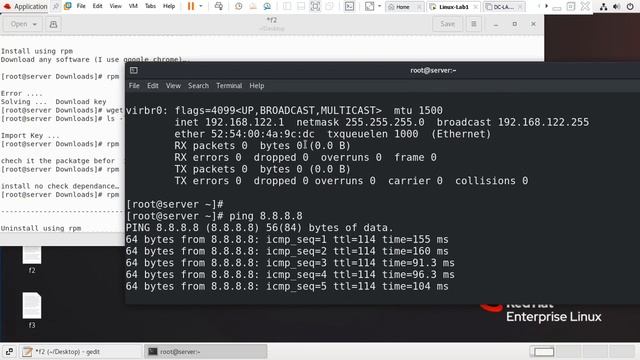640x360 pixels.
Task: Click revert to snapshot icon
Action: coord(253,6)
